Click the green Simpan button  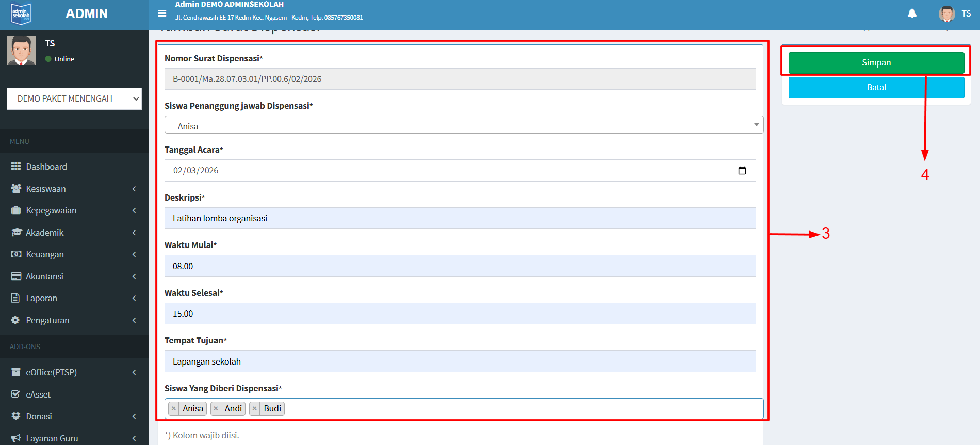click(876, 63)
